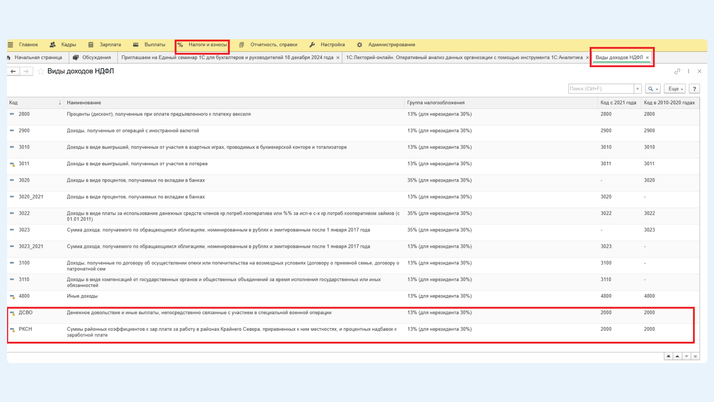Close the Виды доходов НДФЛ tab
Viewport: 714px width, 402px height.
pos(648,58)
